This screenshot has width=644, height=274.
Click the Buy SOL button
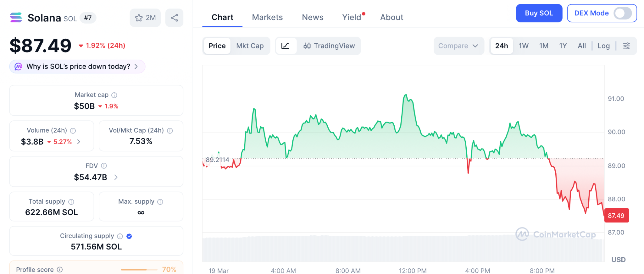(x=539, y=13)
